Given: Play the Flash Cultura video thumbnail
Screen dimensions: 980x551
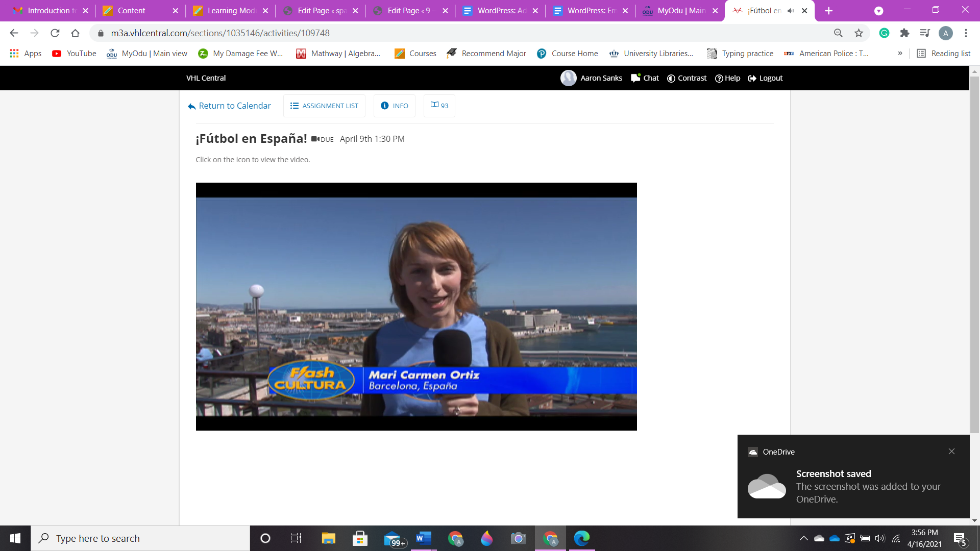Looking at the screenshot, I should click(416, 306).
